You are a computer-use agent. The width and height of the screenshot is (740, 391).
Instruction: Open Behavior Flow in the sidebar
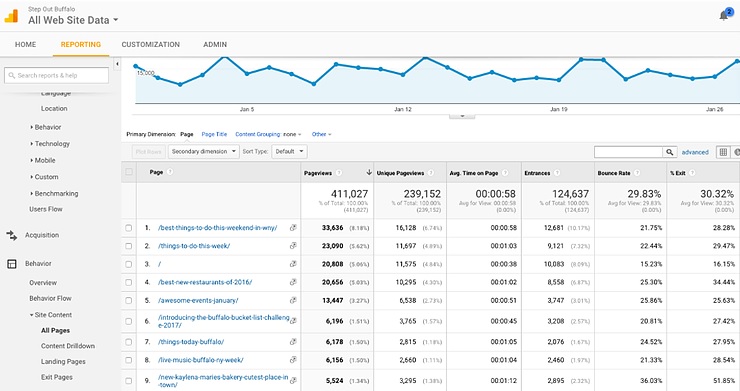pos(50,298)
